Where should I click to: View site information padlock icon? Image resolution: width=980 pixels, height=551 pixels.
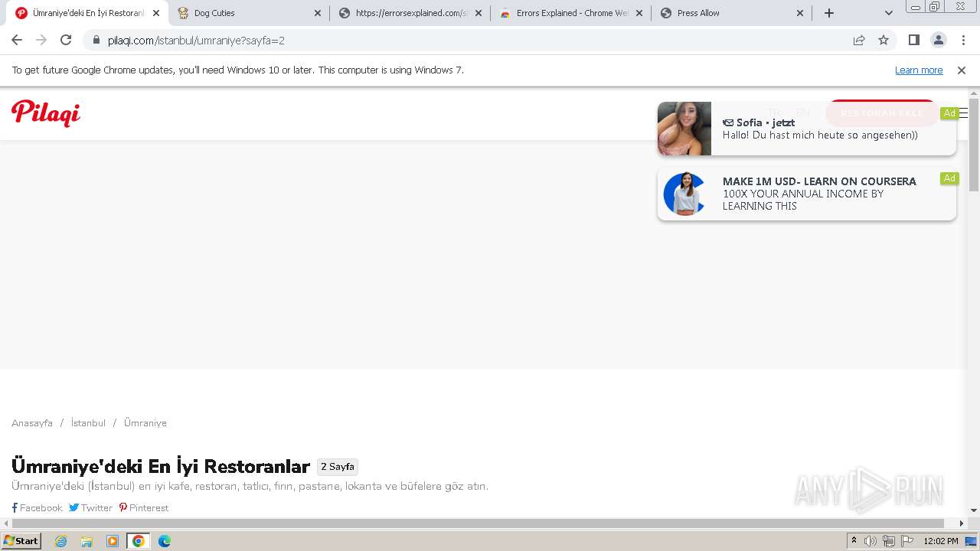[96, 40]
